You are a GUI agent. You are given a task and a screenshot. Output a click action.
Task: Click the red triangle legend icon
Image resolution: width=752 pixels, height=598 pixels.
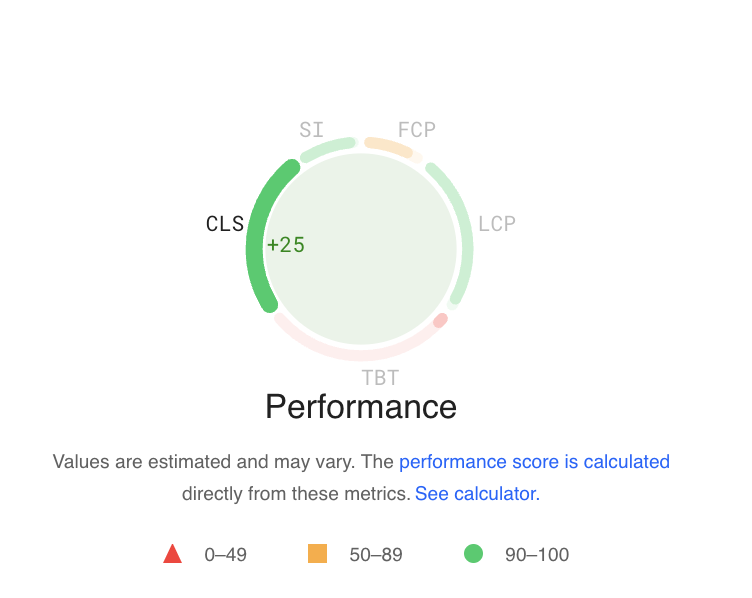[x=172, y=554]
